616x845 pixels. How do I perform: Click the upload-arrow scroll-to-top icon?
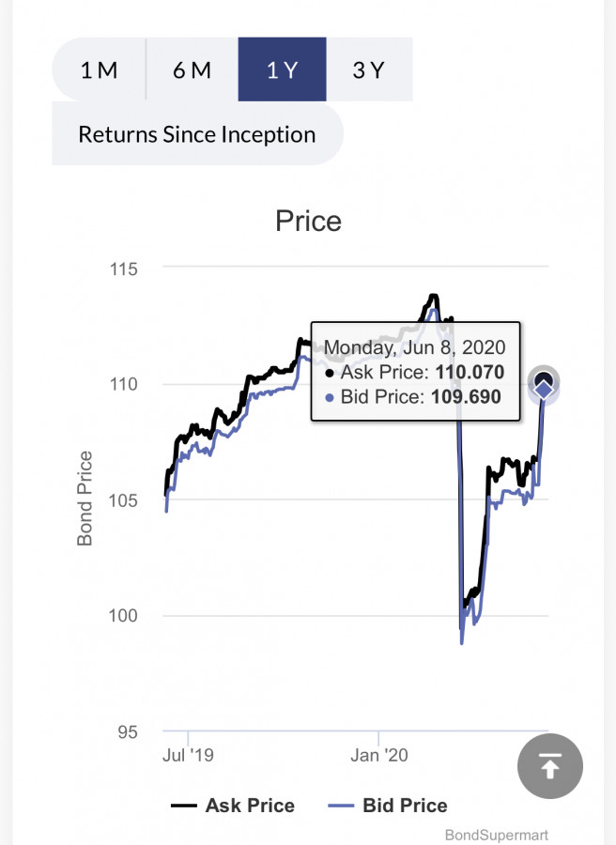550,766
